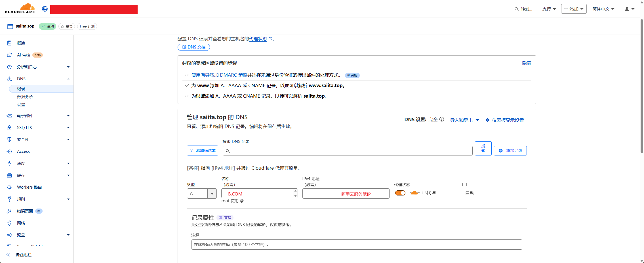Viewport: 644px width, 263px height.
Task: Open the Workers 路由 sidebar item
Action: 29,187
